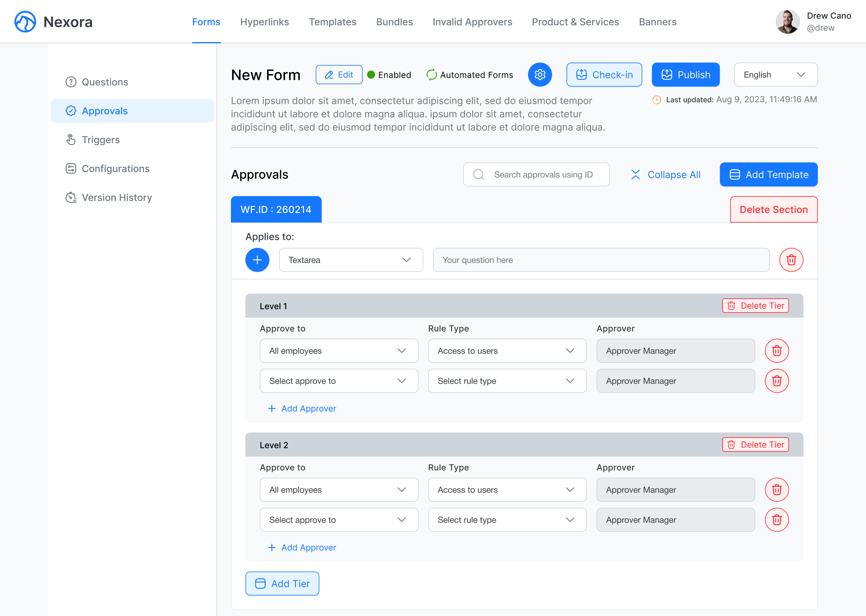Click the plus icon under Applies to
Screen dimensions: 866x616
(257, 260)
